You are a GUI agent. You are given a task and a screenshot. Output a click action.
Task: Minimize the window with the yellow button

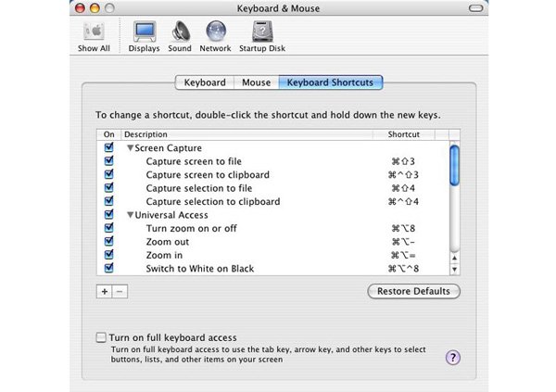tap(95, 8)
